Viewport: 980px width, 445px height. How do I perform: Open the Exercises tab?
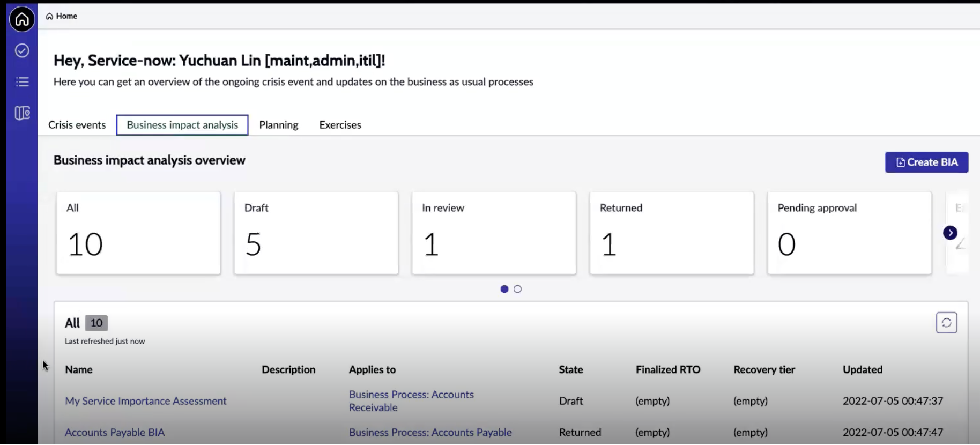340,125
